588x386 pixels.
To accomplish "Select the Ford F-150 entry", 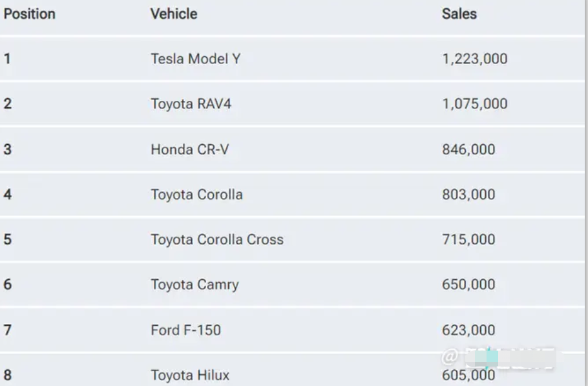I will coord(185,330).
